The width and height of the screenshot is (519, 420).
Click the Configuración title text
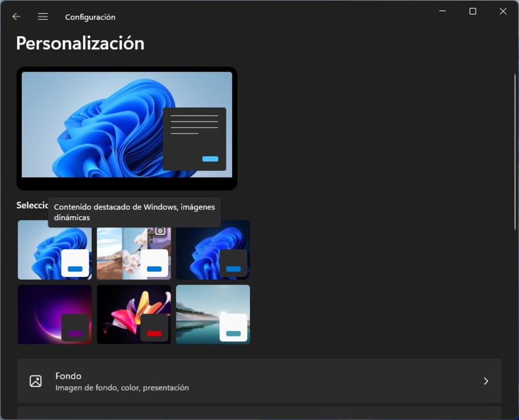90,17
